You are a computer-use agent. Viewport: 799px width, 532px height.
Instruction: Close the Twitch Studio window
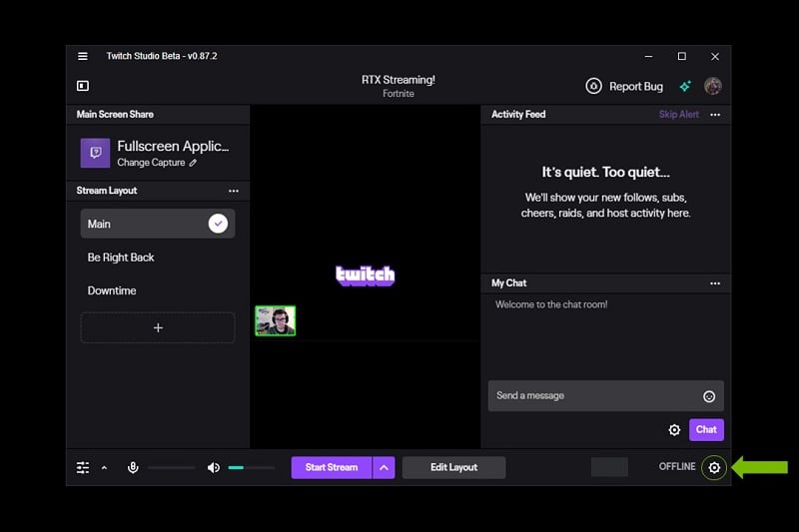(x=715, y=56)
